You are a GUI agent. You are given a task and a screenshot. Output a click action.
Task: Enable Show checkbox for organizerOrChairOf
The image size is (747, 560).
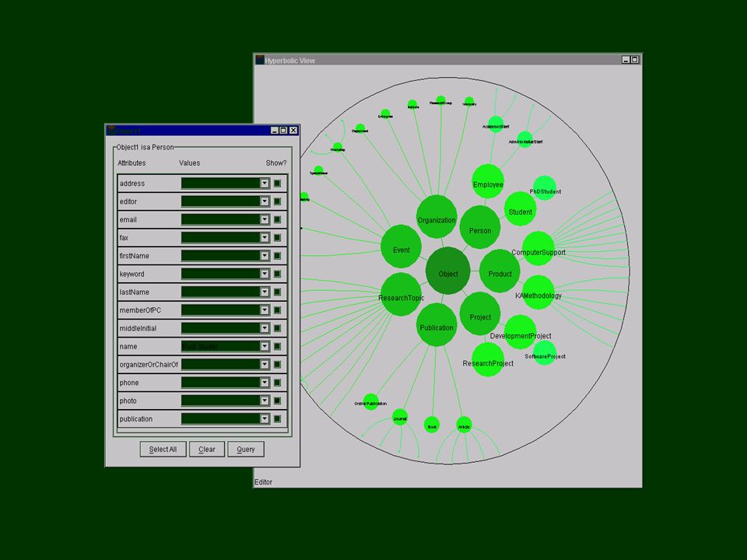pos(277,364)
